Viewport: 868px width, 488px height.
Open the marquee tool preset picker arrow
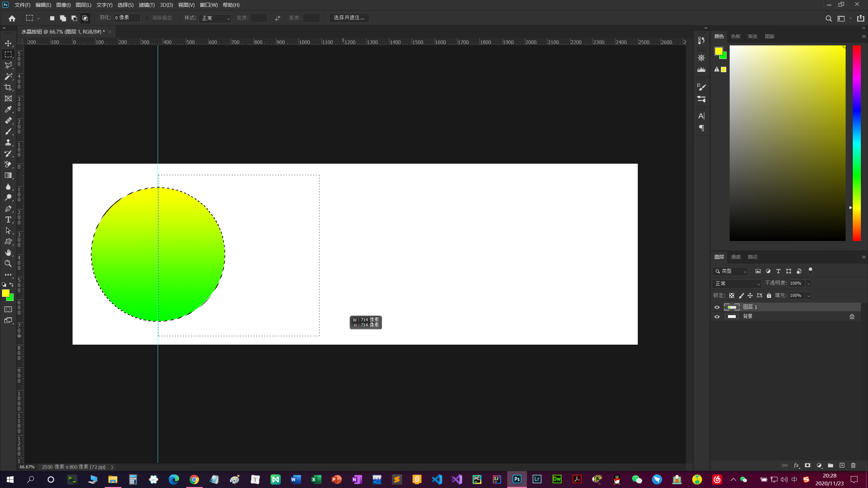(38, 18)
